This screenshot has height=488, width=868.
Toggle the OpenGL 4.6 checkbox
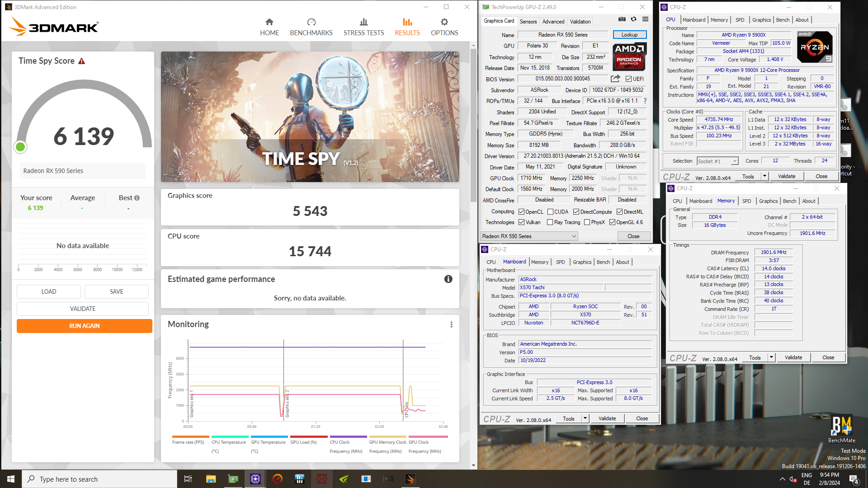click(613, 222)
